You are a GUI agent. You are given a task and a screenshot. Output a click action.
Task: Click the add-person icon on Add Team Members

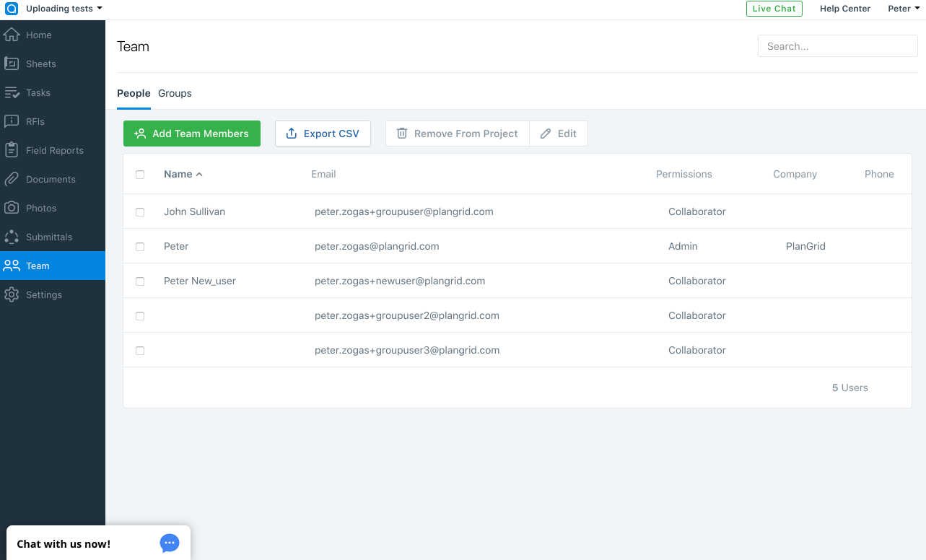coord(140,134)
